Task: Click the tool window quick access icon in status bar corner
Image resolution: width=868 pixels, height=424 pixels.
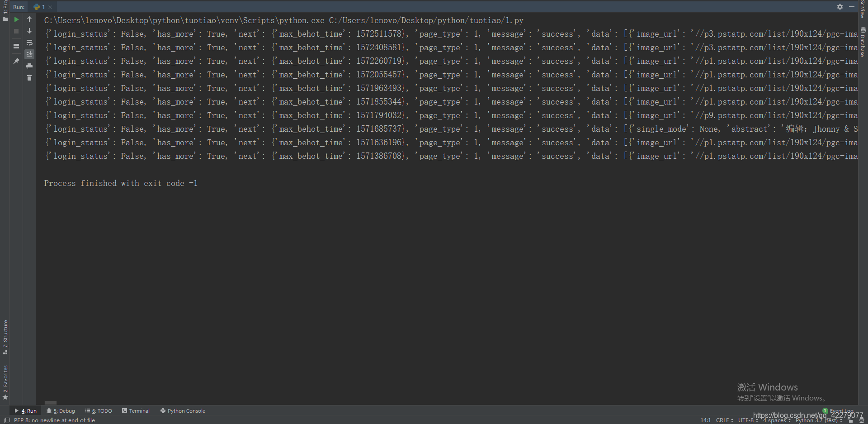Action: pos(7,420)
